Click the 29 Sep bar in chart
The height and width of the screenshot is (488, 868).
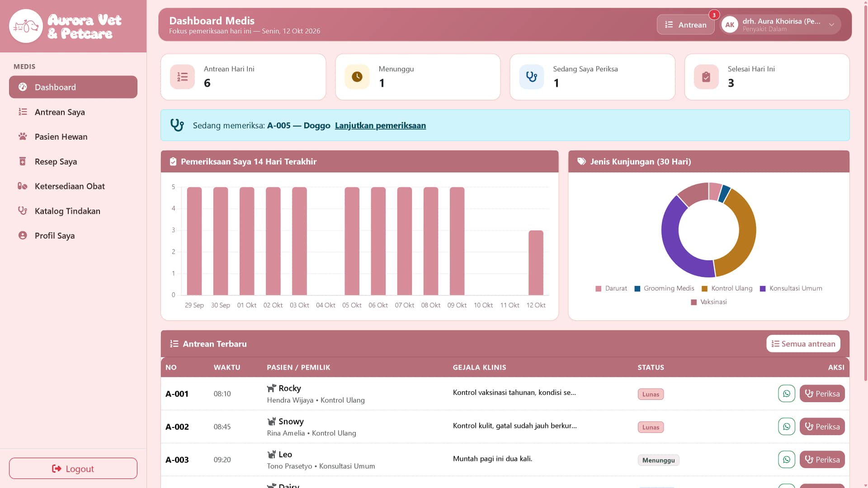(x=194, y=241)
